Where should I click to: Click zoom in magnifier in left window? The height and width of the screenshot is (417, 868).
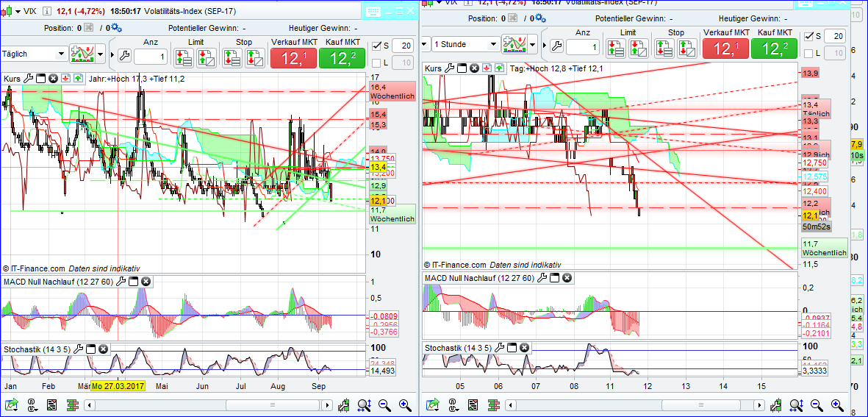pos(405,404)
